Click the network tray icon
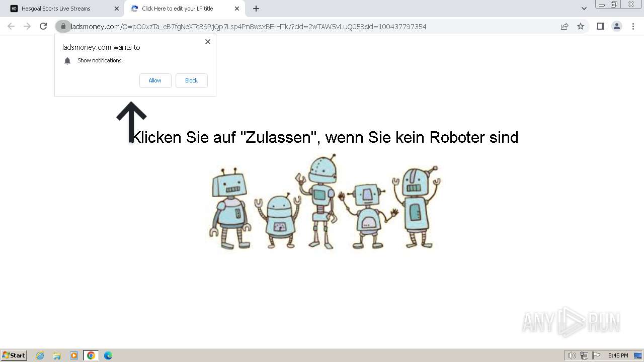This screenshot has height=362, width=644. click(584, 355)
